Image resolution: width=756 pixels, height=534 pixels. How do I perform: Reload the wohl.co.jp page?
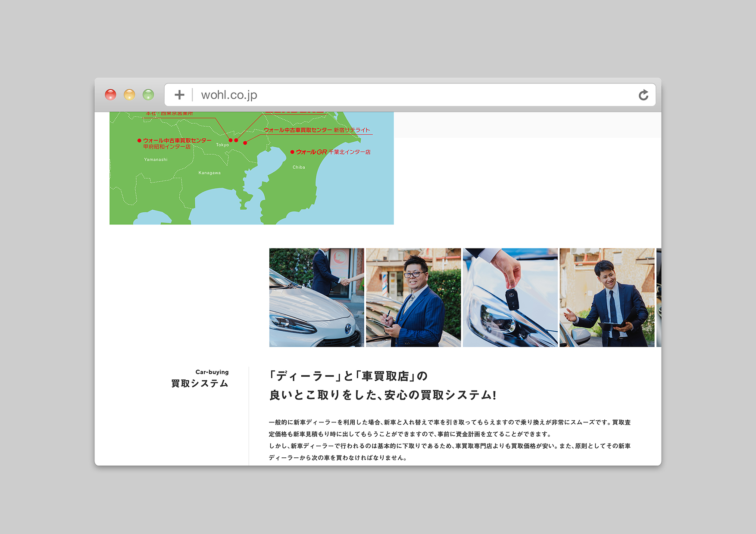coord(644,95)
